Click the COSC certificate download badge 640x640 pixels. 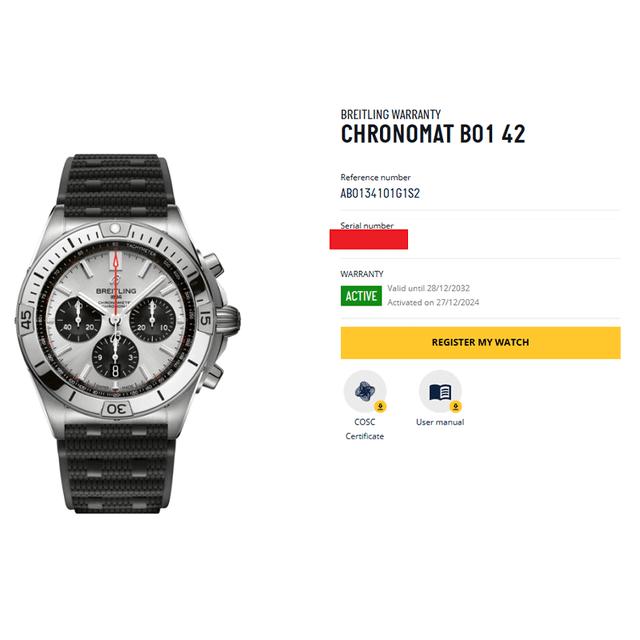pyautogui.click(x=380, y=407)
